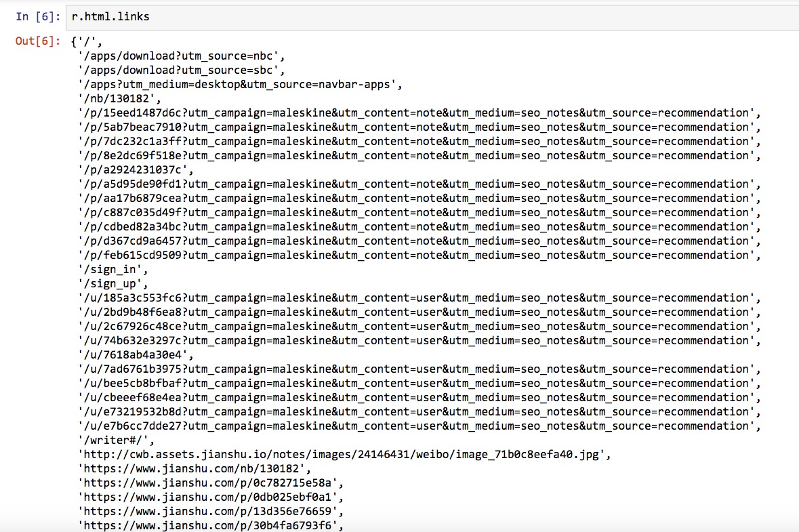
Task: Click the '/p/15eed1487d6c' recommendation link line
Action: coord(419,112)
